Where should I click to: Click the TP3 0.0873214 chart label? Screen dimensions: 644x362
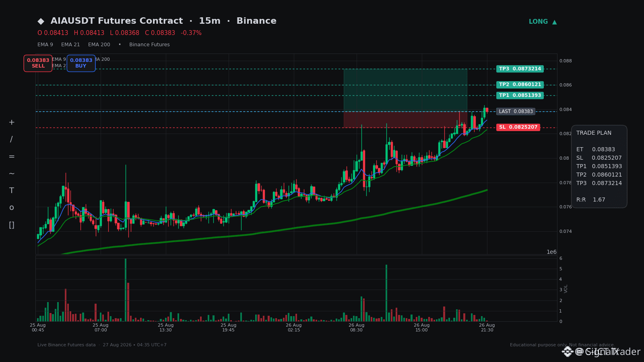[520, 69]
